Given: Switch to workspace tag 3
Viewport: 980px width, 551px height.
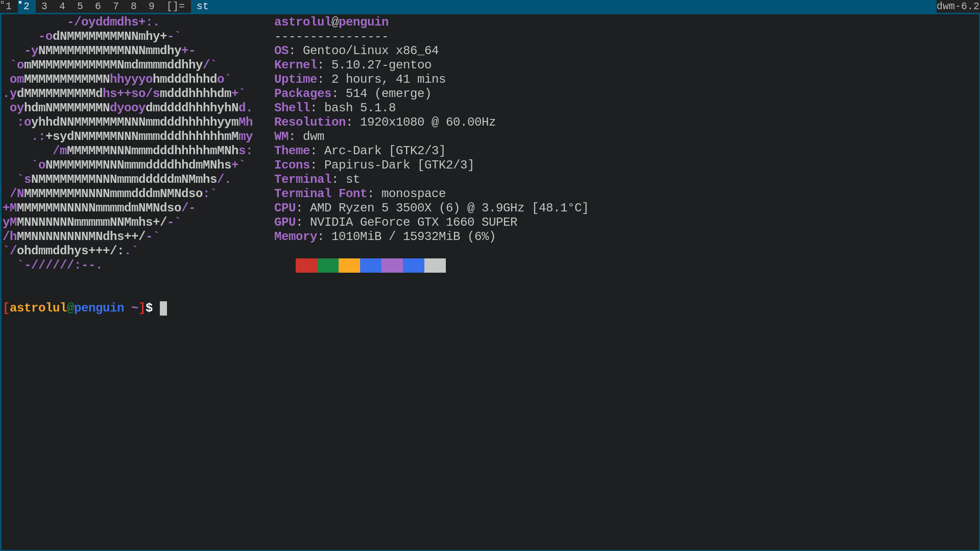Looking at the screenshot, I should pyautogui.click(x=44, y=6).
